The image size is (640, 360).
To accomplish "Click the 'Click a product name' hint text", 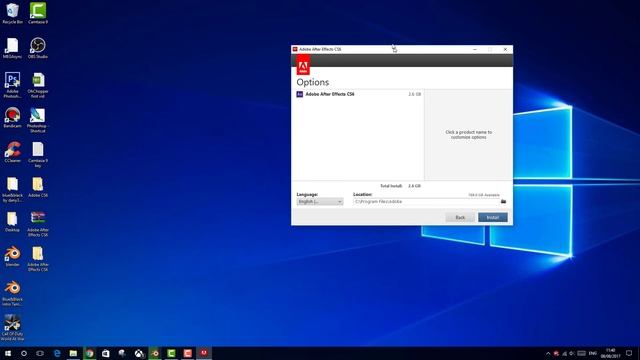I will pos(468,135).
